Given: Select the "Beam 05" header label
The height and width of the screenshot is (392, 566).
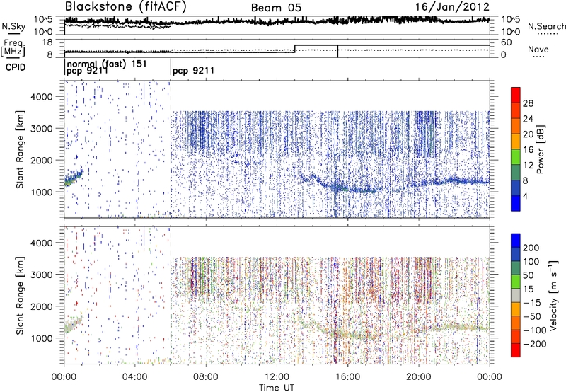Looking at the screenshot, I should pyautogui.click(x=276, y=8).
